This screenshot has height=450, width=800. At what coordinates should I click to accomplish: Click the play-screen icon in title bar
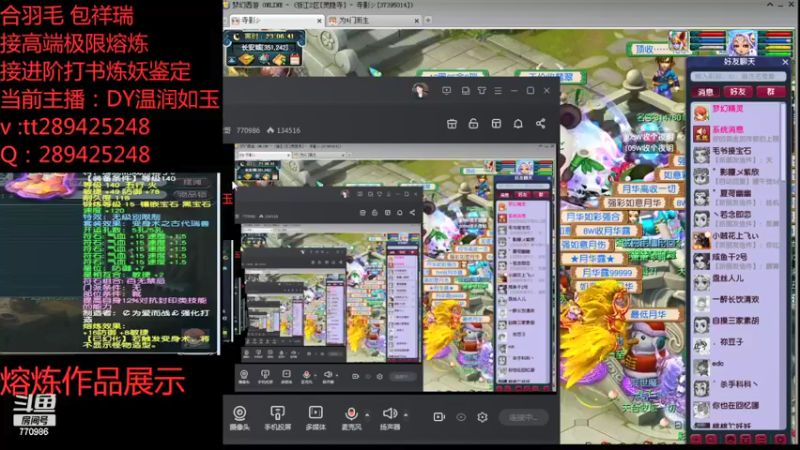coord(446,91)
